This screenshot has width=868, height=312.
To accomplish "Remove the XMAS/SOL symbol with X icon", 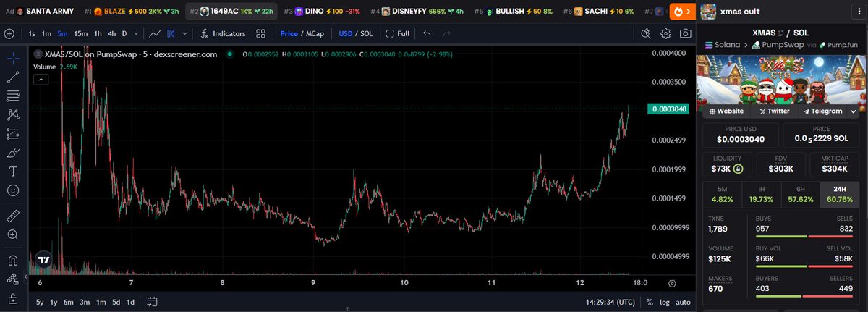I will 38,54.
